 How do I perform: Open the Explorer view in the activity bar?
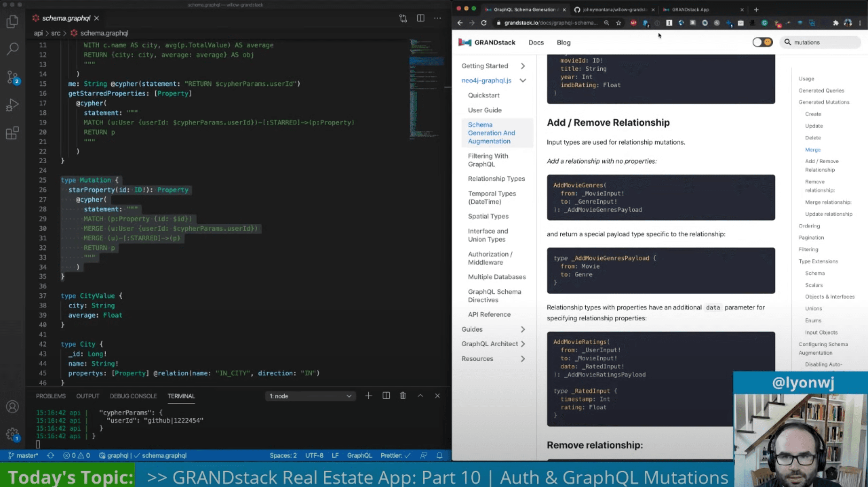(12, 22)
